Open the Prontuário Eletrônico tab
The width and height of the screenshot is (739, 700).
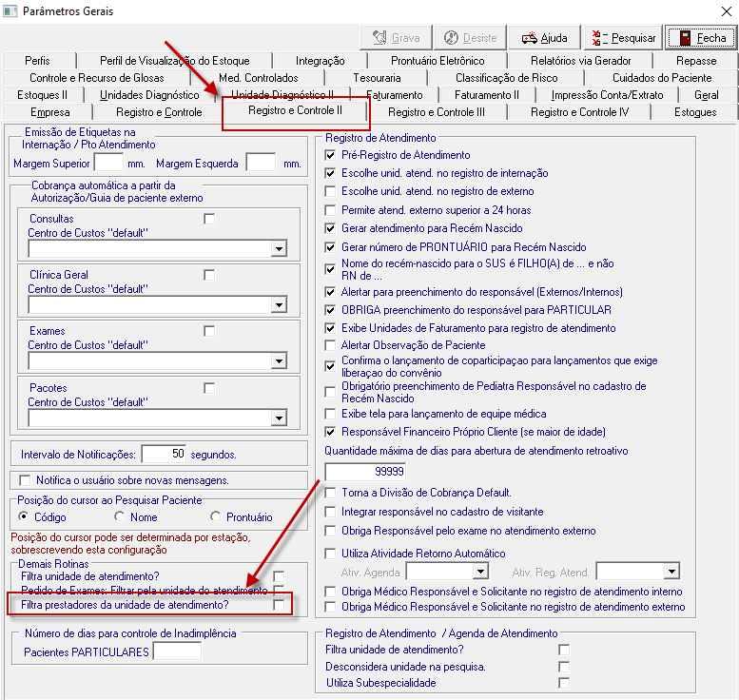click(438, 61)
